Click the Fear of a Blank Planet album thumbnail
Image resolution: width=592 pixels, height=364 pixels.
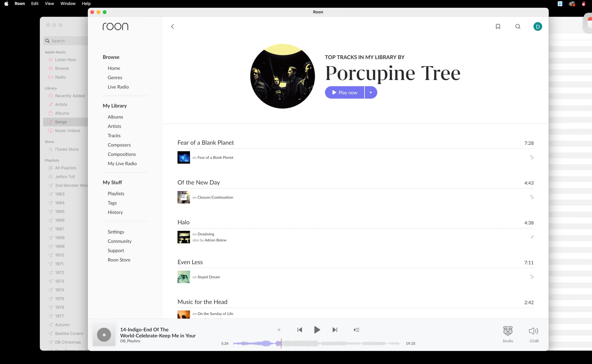pyautogui.click(x=183, y=157)
